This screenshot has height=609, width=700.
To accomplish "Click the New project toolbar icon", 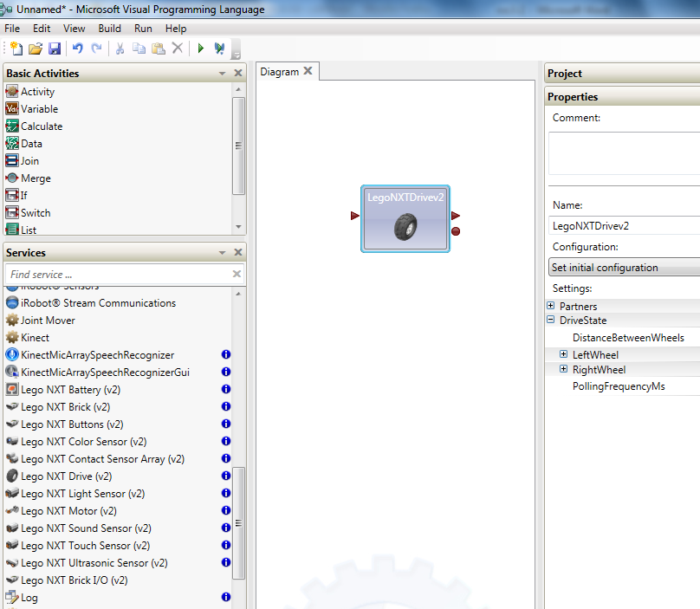I will coord(16,49).
